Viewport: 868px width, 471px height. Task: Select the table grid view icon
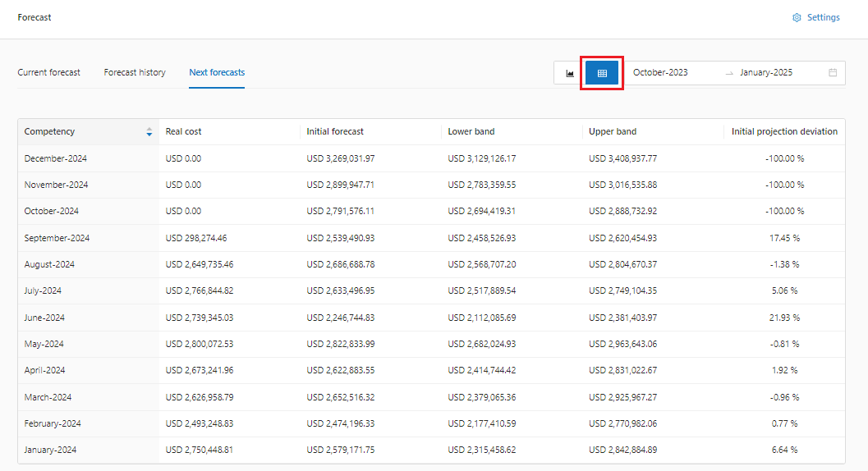tap(602, 73)
